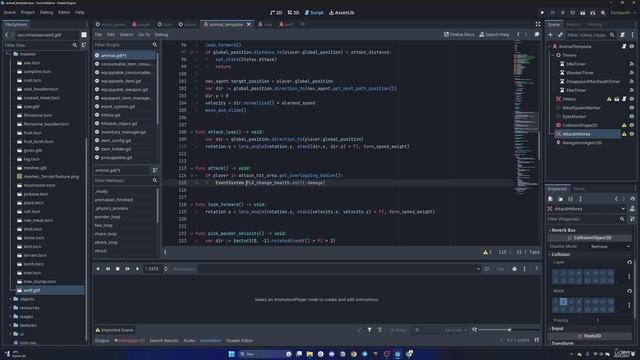Open the Project menu

(28, 13)
